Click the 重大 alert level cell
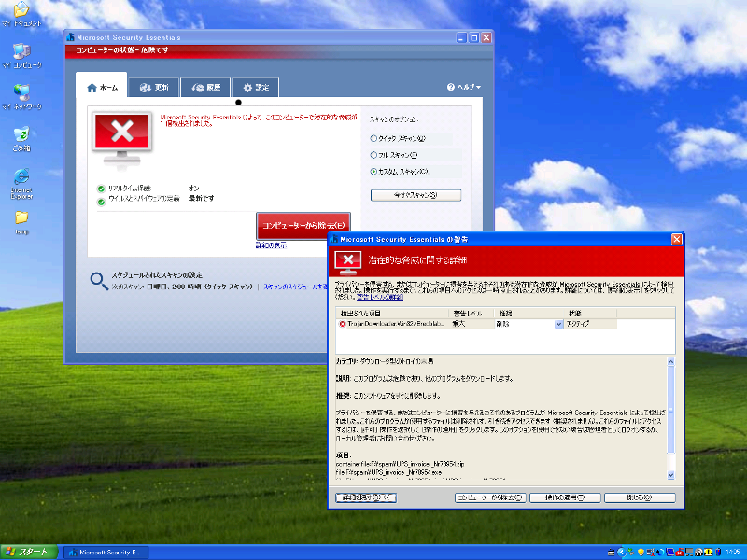This screenshot has width=747, height=560. [x=472, y=324]
